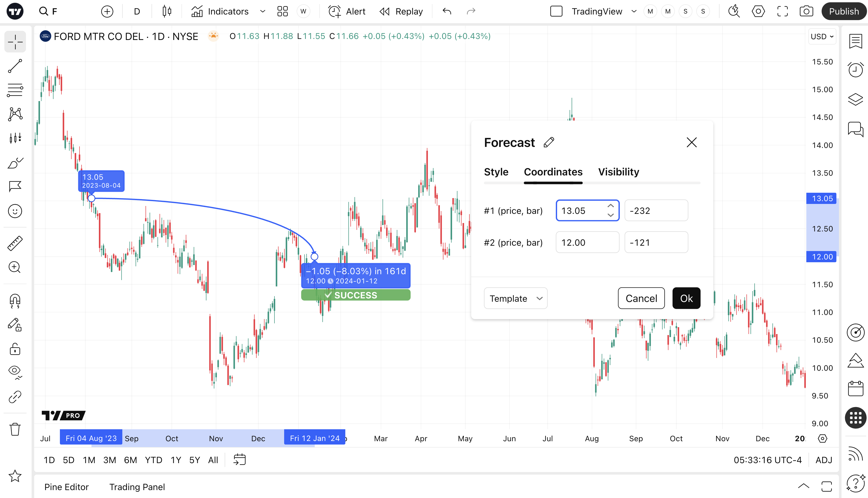Select the trend line drawing tool
The image size is (868, 498).
(15, 66)
